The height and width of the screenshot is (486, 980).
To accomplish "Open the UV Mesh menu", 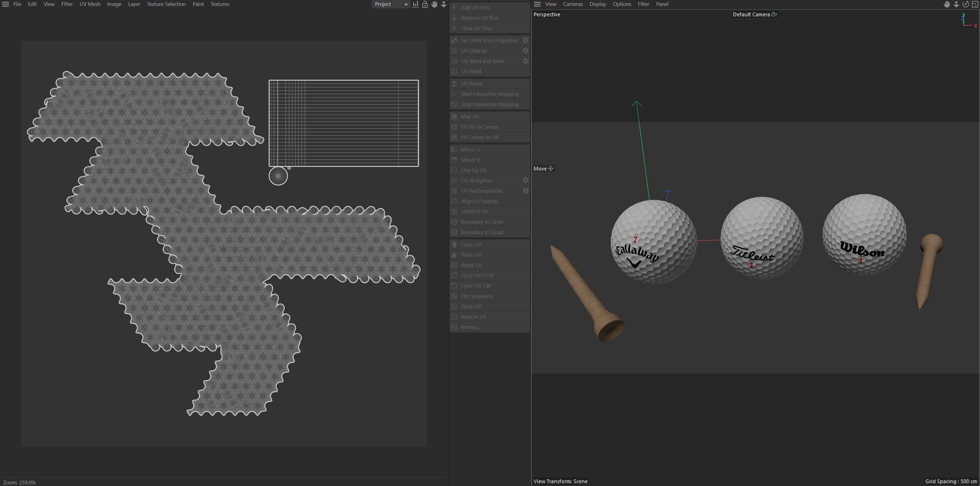I will 90,4.
